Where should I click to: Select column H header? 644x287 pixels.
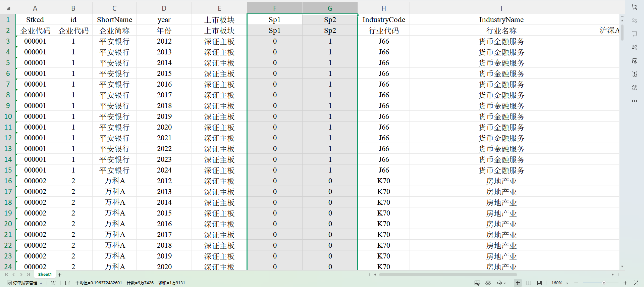(x=383, y=8)
